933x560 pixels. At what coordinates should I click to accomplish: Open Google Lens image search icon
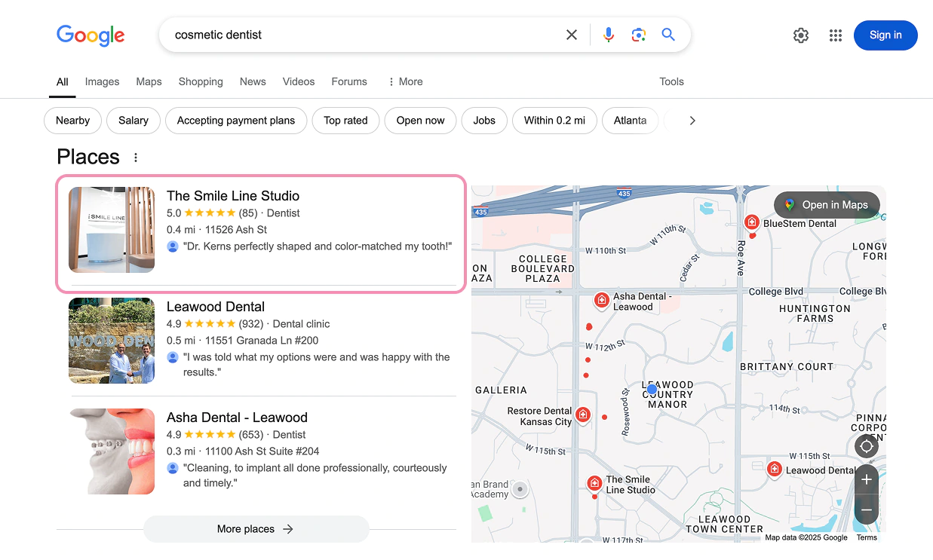coord(639,35)
